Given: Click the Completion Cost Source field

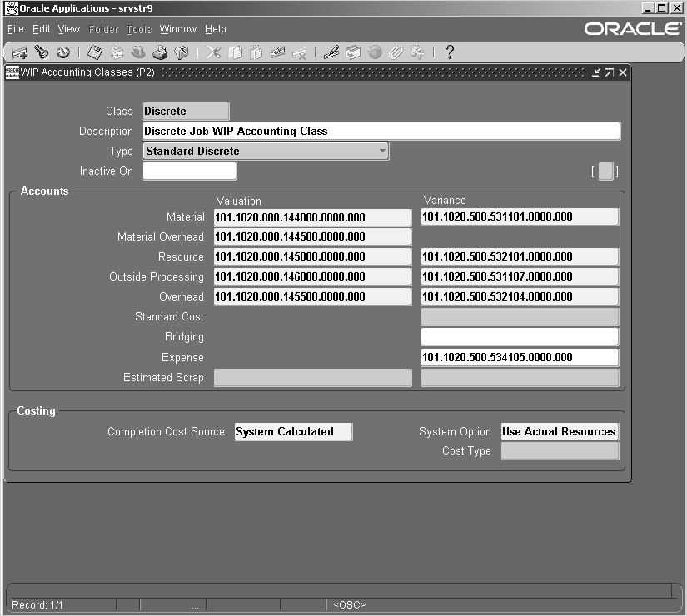Looking at the screenshot, I should pos(293,431).
